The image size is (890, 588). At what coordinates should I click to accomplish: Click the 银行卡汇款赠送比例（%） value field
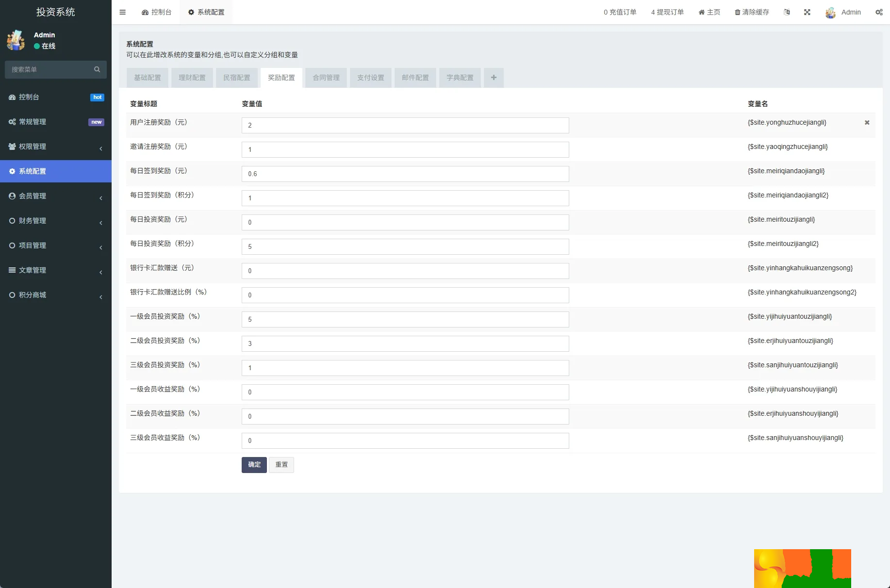405,295
